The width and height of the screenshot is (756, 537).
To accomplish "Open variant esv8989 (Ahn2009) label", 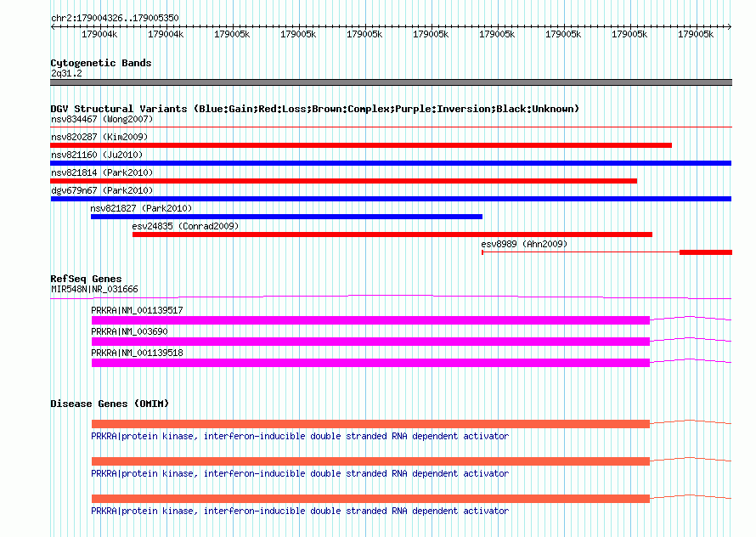I will [524, 244].
